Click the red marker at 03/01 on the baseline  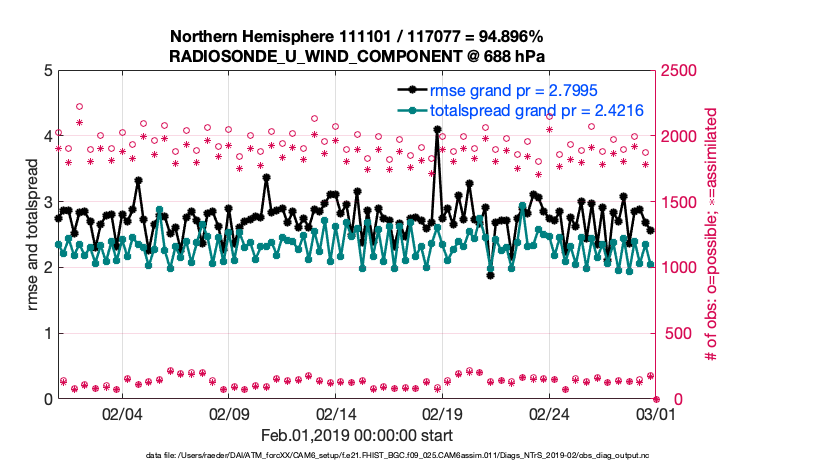(x=656, y=398)
